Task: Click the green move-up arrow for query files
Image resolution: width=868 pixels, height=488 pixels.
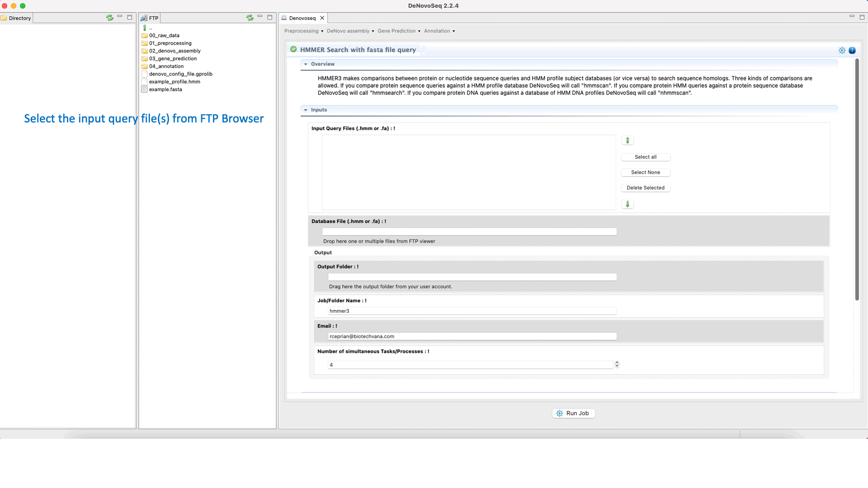Action: 627,141
